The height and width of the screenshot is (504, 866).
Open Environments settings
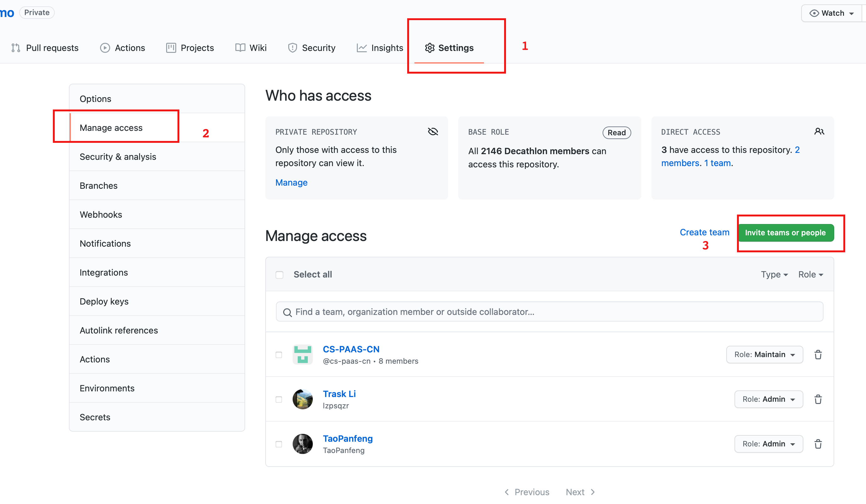(x=157, y=388)
